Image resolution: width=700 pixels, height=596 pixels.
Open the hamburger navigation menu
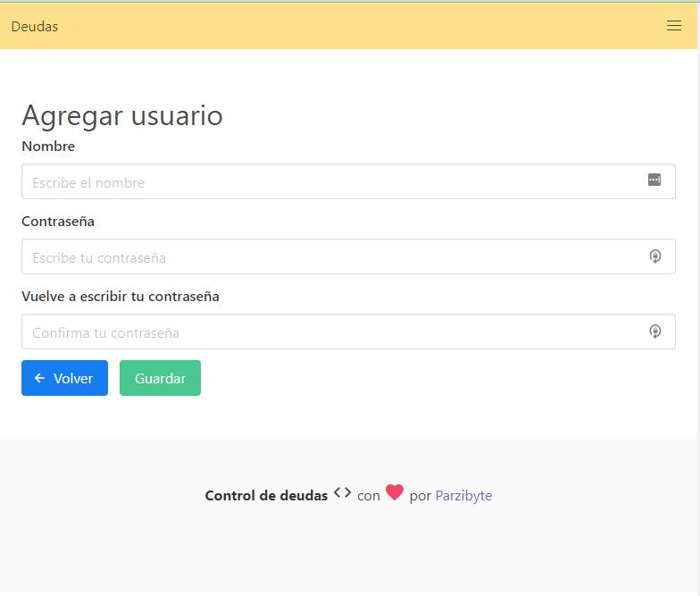pyautogui.click(x=674, y=26)
